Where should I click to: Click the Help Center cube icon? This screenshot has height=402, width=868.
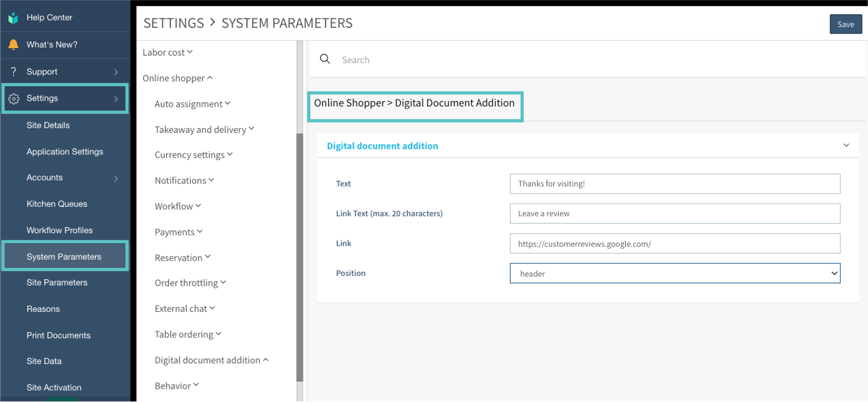click(x=13, y=18)
